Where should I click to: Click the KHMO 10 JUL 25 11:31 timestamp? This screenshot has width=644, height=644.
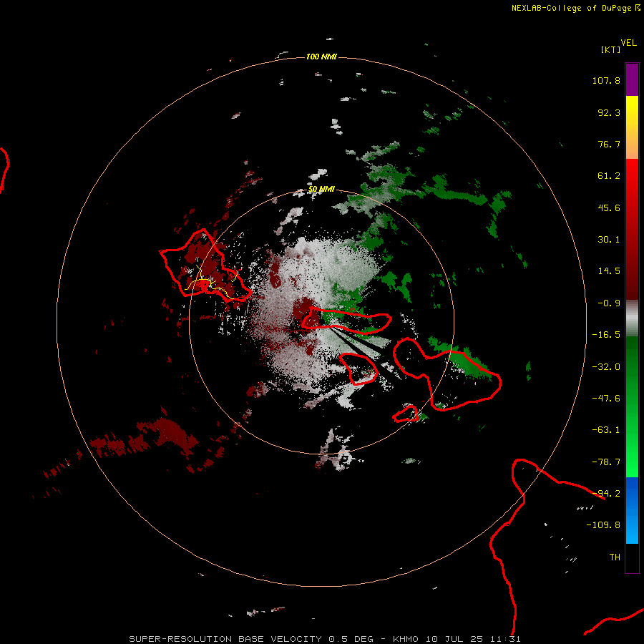457,639
